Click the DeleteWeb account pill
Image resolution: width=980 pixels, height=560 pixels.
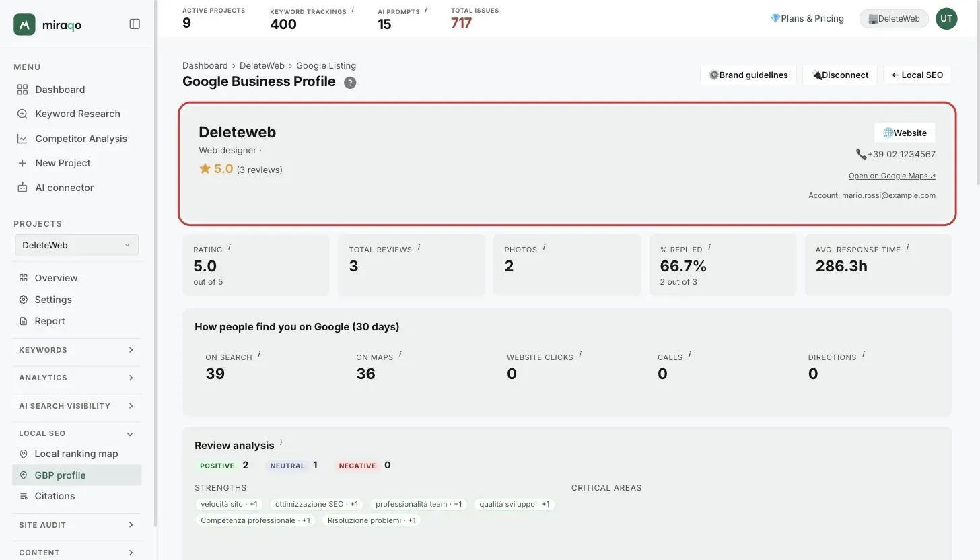coord(894,19)
